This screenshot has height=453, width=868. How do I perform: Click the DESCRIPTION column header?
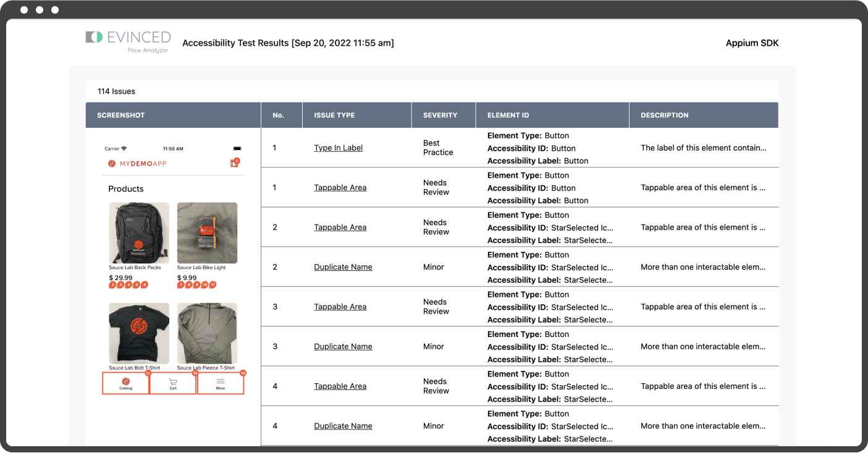pyautogui.click(x=664, y=115)
